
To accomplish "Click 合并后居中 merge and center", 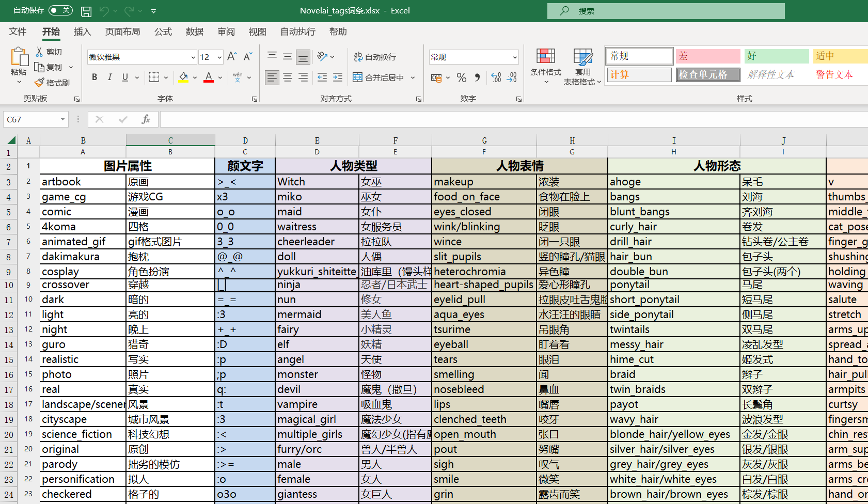I will [x=379, y=77].
